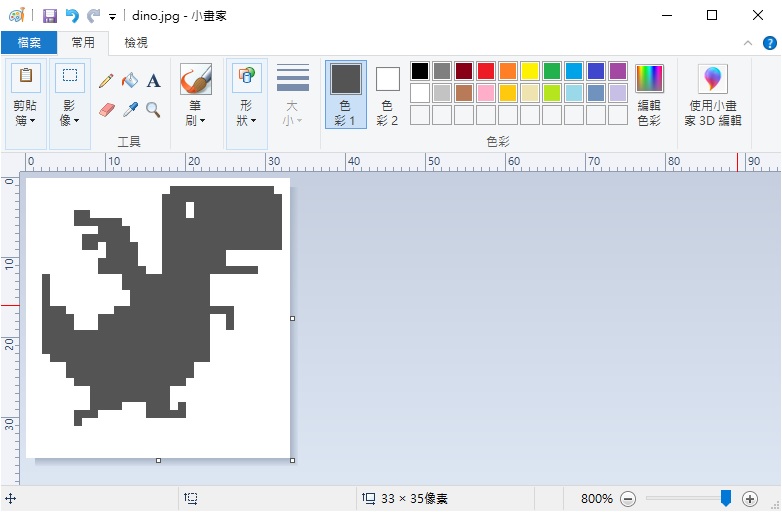Pick the pink color swatch
Image resolution: width=782 pixels, height=512 pixels.
tap(486, 93)
